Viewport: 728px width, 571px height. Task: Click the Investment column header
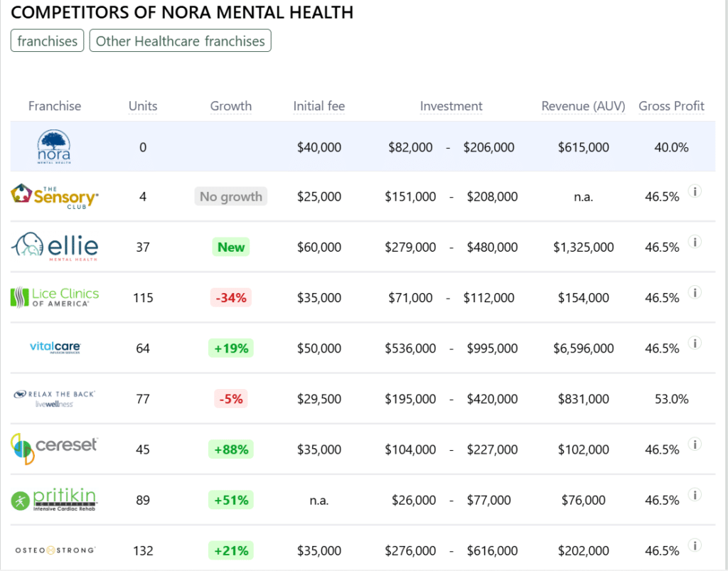click(451, 106)
